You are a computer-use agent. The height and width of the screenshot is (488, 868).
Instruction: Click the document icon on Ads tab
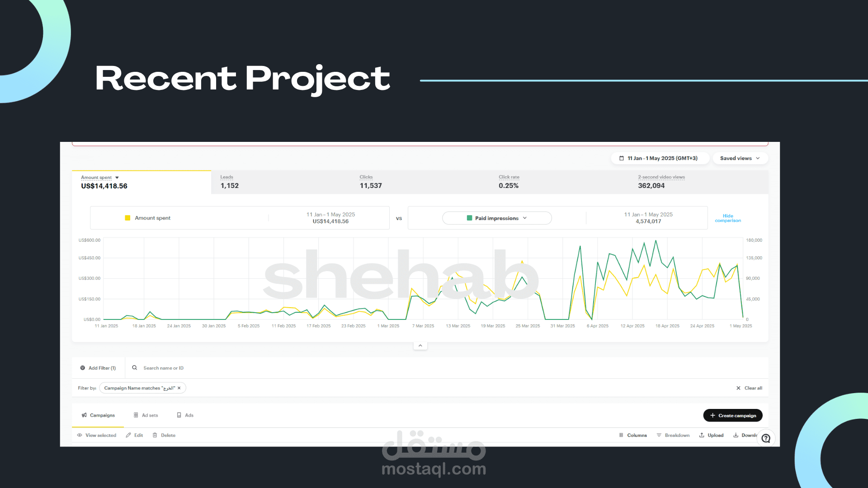pos(179,415)
